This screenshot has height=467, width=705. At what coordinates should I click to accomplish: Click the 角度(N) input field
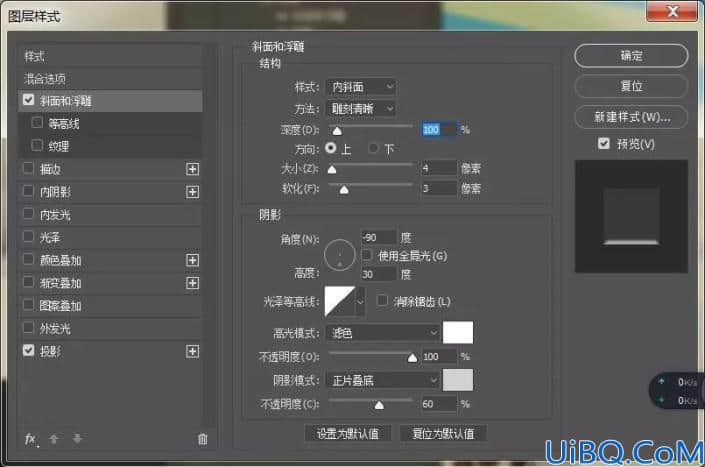point(379,237)
